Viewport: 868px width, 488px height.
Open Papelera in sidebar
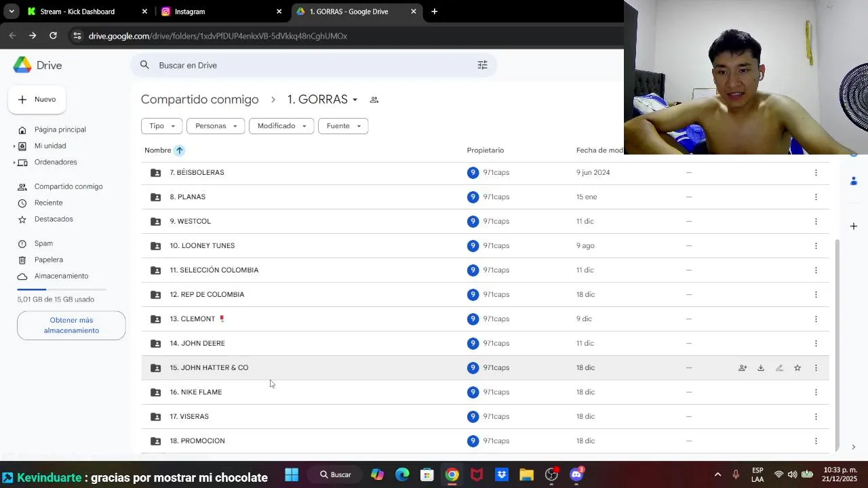[49, 260]
